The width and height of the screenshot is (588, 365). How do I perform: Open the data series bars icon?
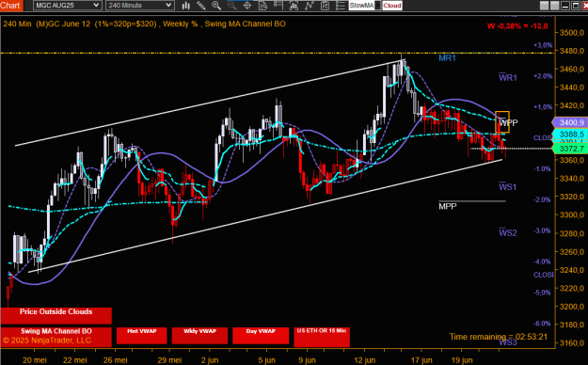(294, 6)
